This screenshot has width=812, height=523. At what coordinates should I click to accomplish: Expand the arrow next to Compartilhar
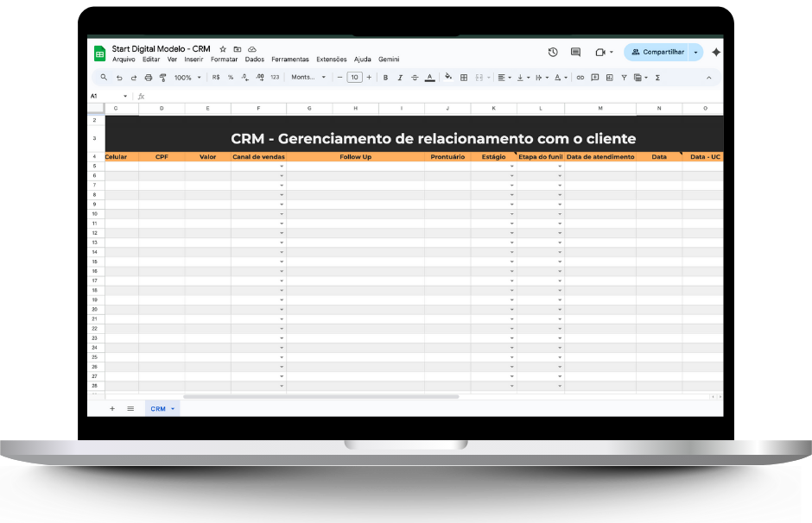click(695, 52)
